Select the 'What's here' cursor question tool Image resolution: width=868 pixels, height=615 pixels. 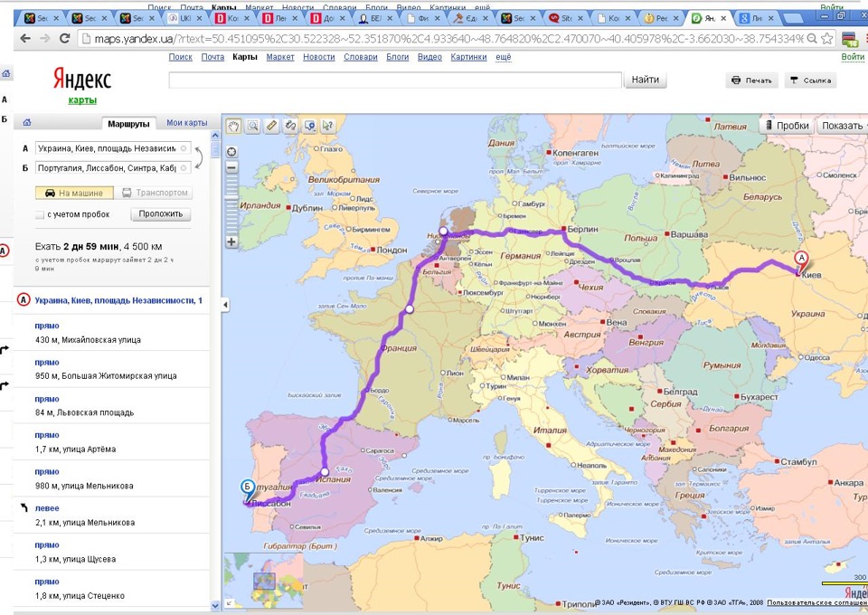[x=327, y=127]
